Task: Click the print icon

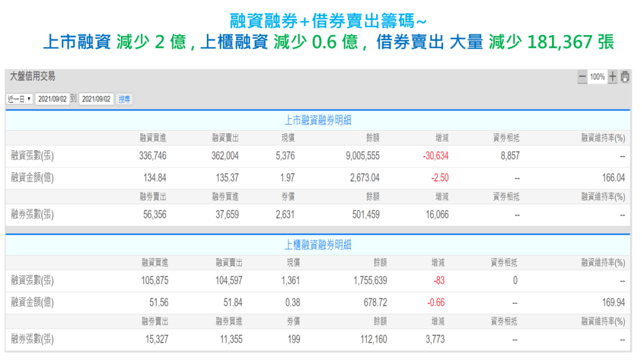Action: [625, 77]
